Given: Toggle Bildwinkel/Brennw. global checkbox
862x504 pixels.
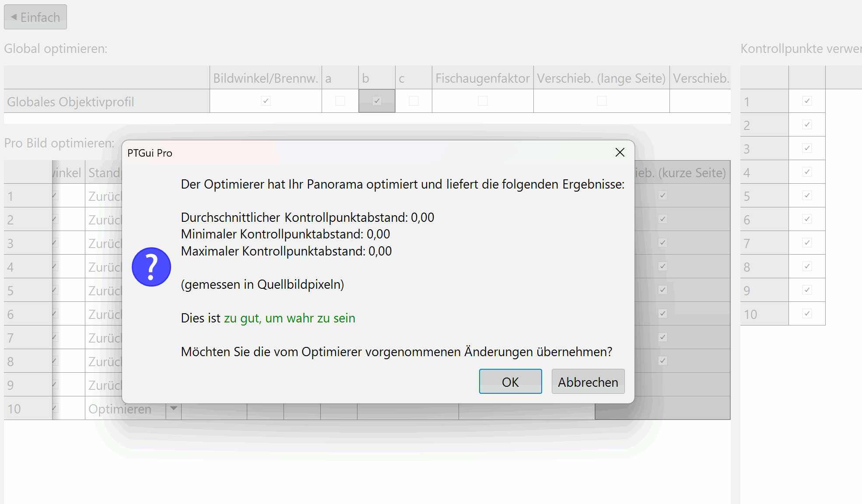Looking at the screenshot, I should tap(266, 101).
